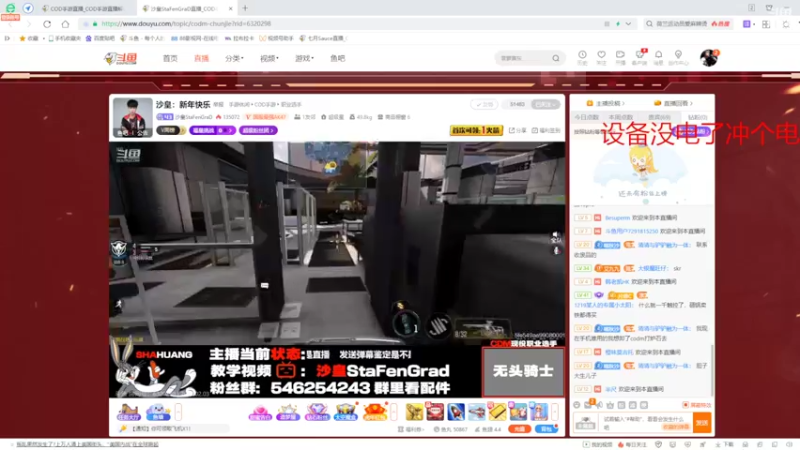Switch to 今日点数 ranking tab
This screenshot has width=800, height=450.
(x=587, y=117)
